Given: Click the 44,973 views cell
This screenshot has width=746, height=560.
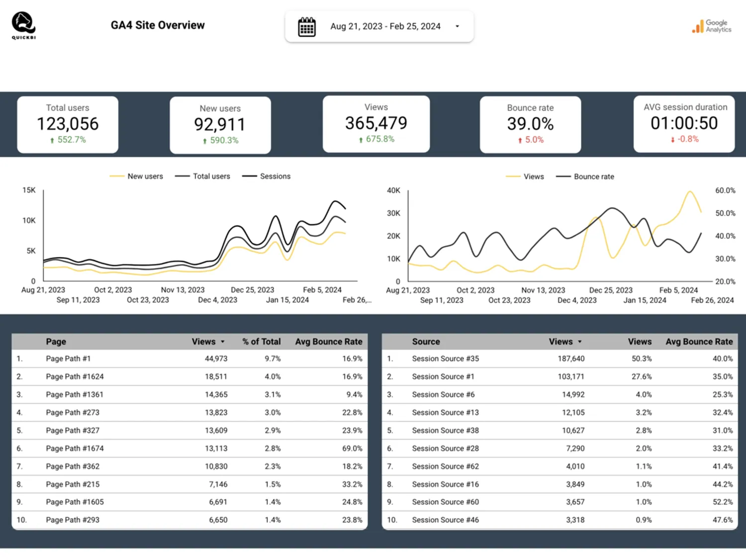Looking at the screenshot, I should (216, 359).
